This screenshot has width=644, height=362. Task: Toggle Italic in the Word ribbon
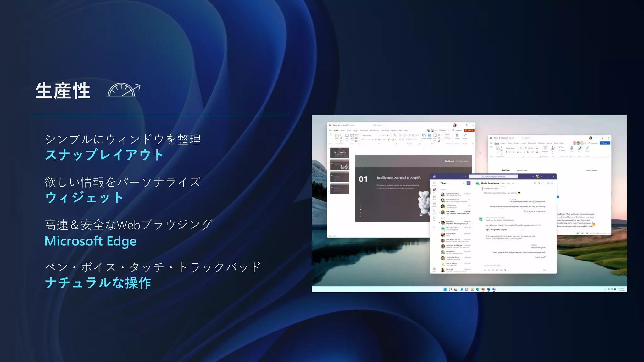[510, 152]
